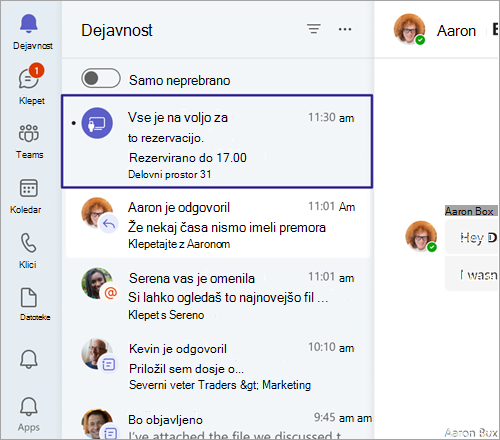Image resolution: width=500 pixels, height=440 pixels.
Task: Click the Aaron Box sender name label
Action: tap(469, 211)
